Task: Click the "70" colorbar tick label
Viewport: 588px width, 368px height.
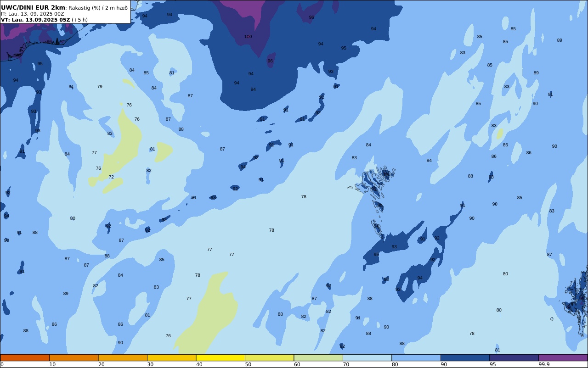Action: click(346, 364)
